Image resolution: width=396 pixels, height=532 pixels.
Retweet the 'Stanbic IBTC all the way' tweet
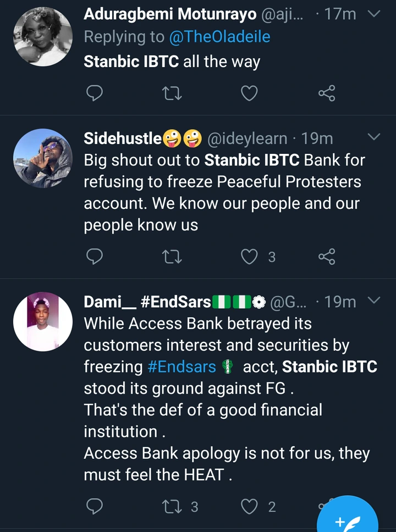pos(173,94)
